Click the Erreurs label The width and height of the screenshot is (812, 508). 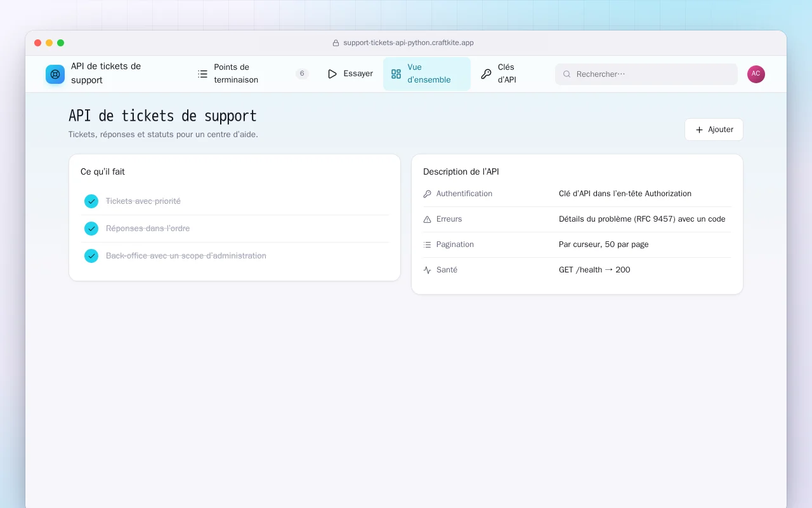click(x=449, y=219)
